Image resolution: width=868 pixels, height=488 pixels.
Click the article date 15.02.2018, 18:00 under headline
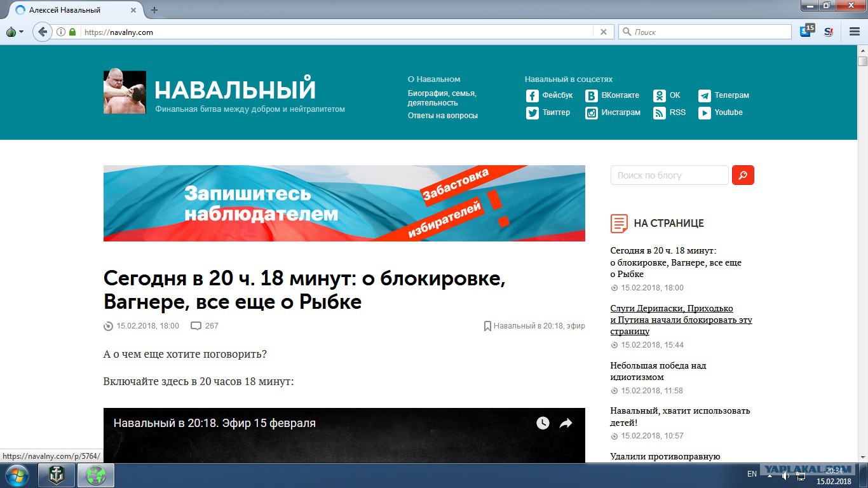pyautogui.click(x=147, y=326)
